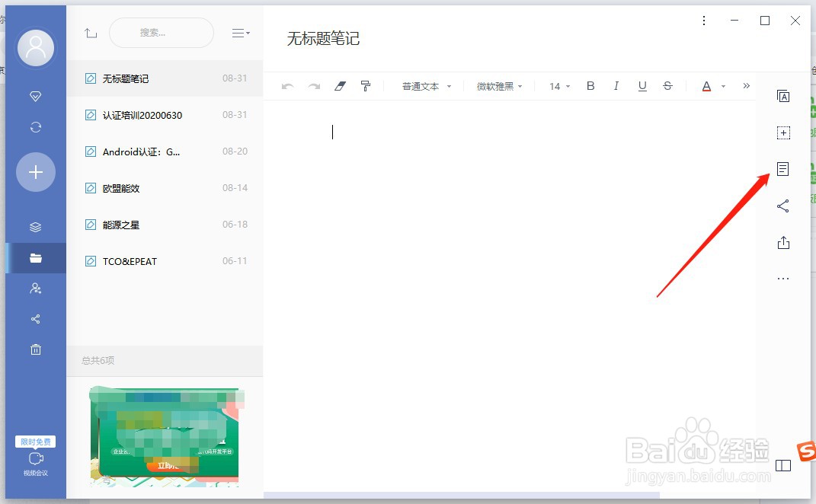Expand the 普通文本 text style dropdown

pos(425,86)
